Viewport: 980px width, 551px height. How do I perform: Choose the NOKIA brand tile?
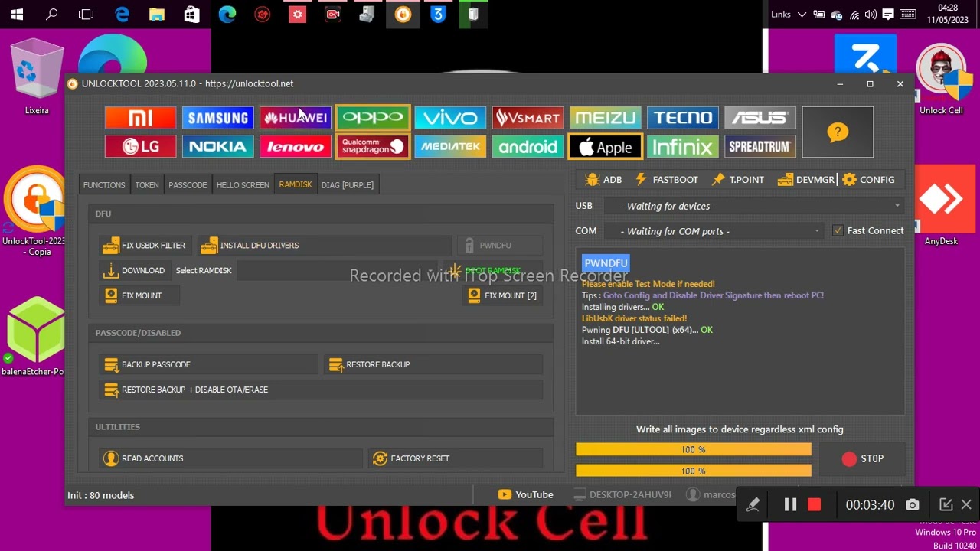[x=217, y=146]
